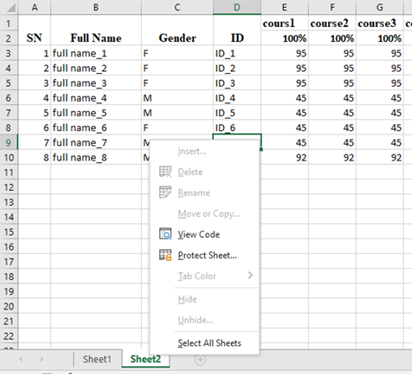Click cell full name_1

tap(96, 53)
